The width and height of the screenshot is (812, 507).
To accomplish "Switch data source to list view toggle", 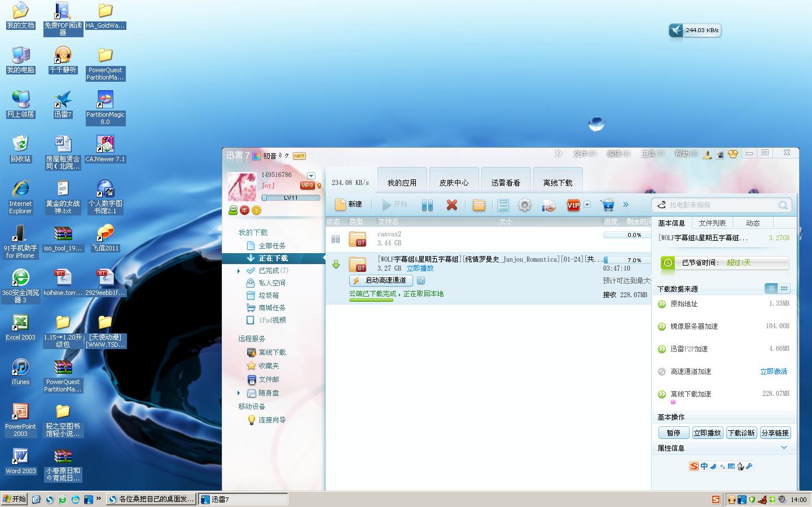I will point(771,289).
